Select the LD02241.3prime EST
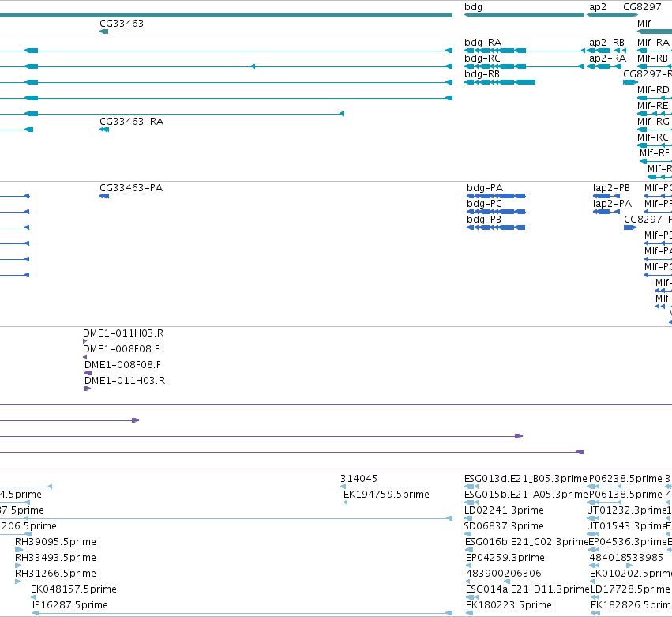The image size is (672, 617). (468, 518)
